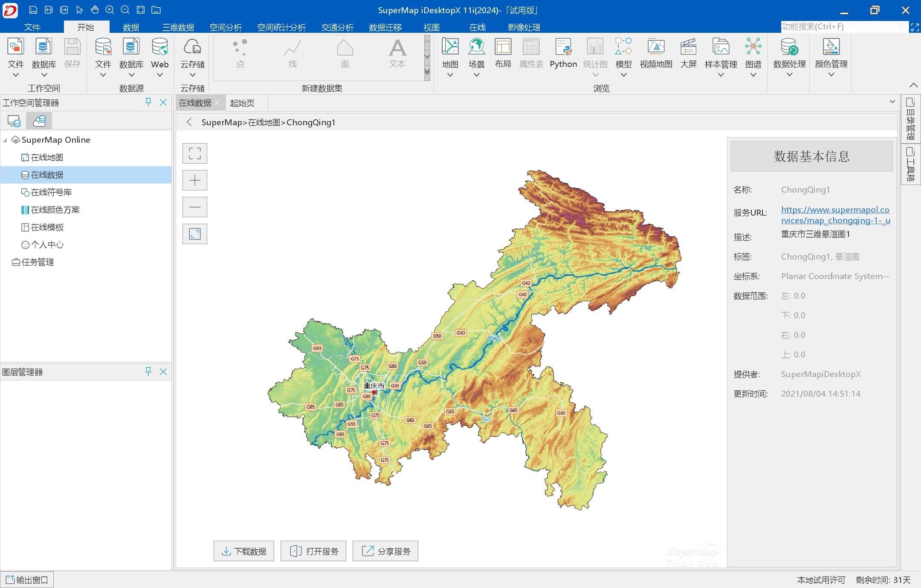Collapse the SuperMap Online tree node
Image resolution: width=921 pixels, height=588 pixels.
(5, 140)
